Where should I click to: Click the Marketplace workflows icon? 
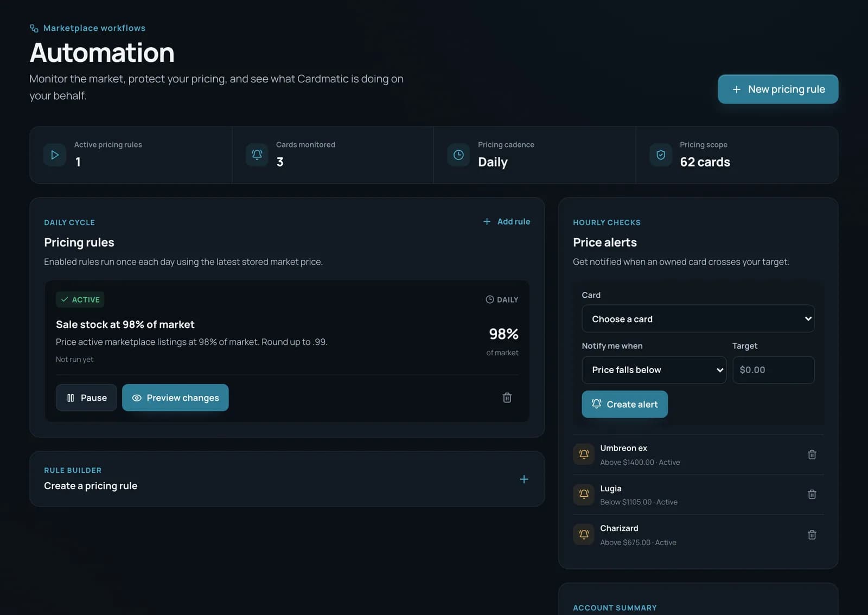point(34,28)
